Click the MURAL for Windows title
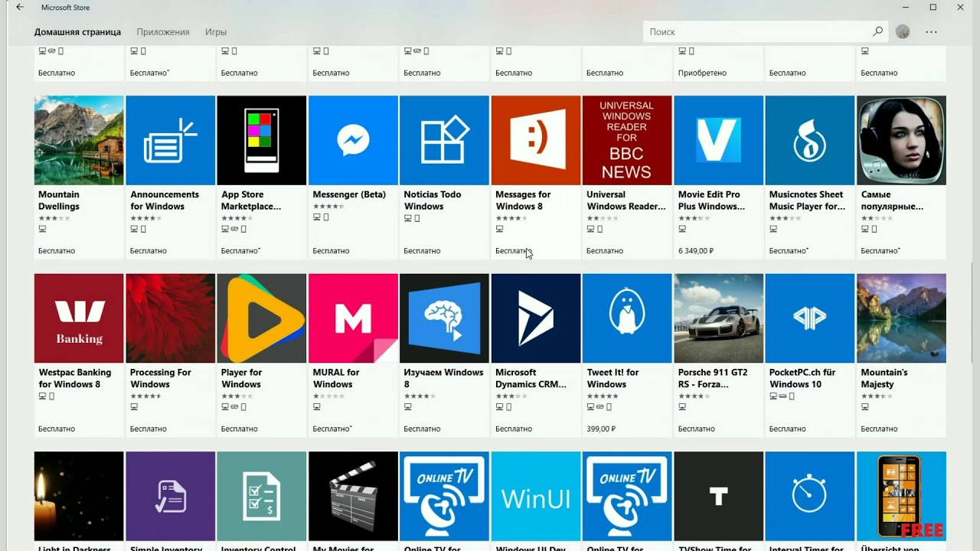980x551 pixels. tap(336, 378)
